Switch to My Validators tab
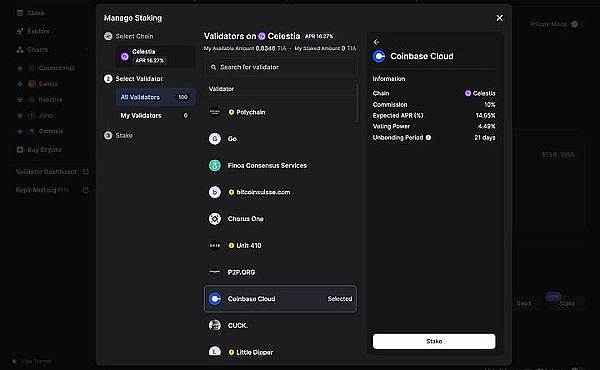 coord(155,116)
